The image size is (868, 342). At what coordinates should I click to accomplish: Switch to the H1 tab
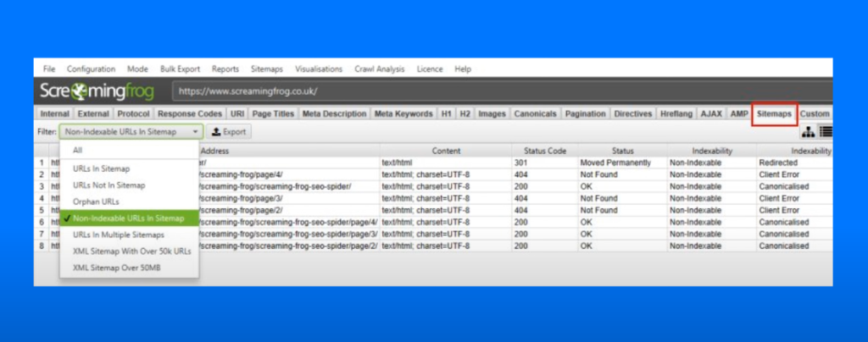coord(446,113)
